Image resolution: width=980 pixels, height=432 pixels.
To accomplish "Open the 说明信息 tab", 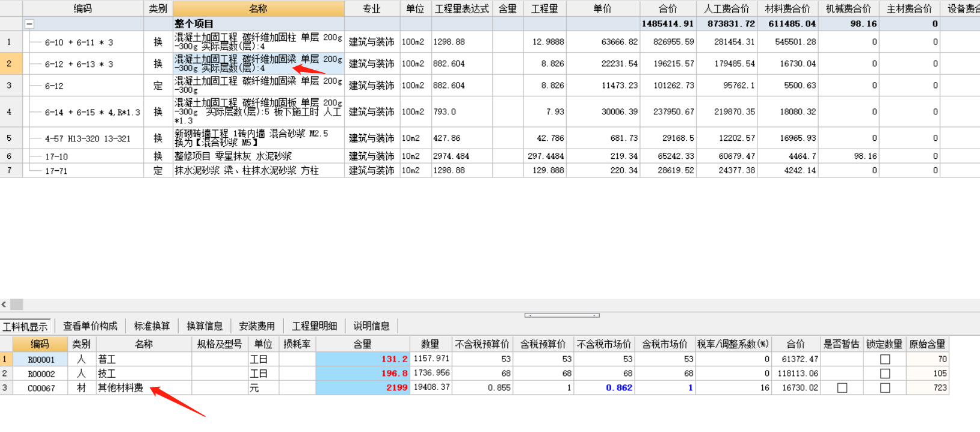I will pyautogui.click(x=371, y=326).
